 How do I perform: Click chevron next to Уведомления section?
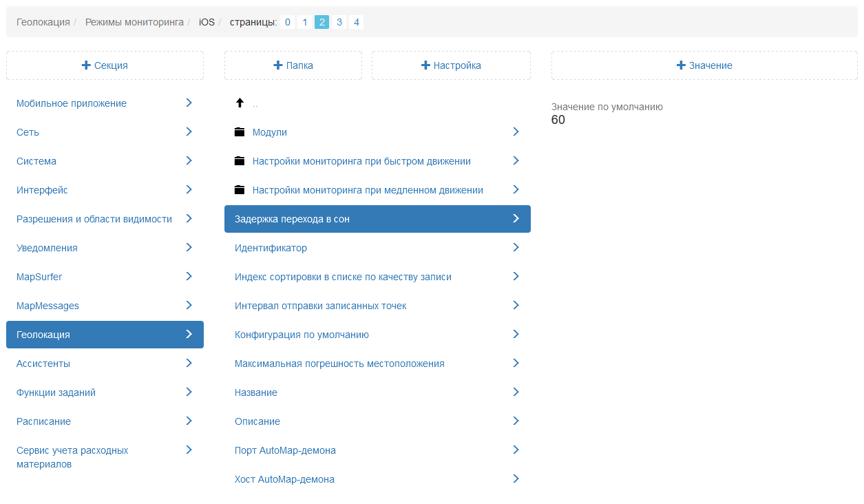[x=189, y=247]
